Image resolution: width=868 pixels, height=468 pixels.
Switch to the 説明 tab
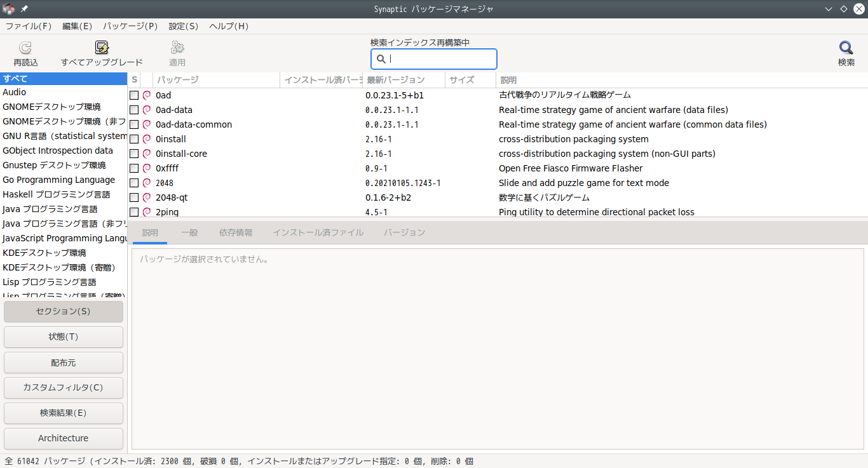point(150,232)
